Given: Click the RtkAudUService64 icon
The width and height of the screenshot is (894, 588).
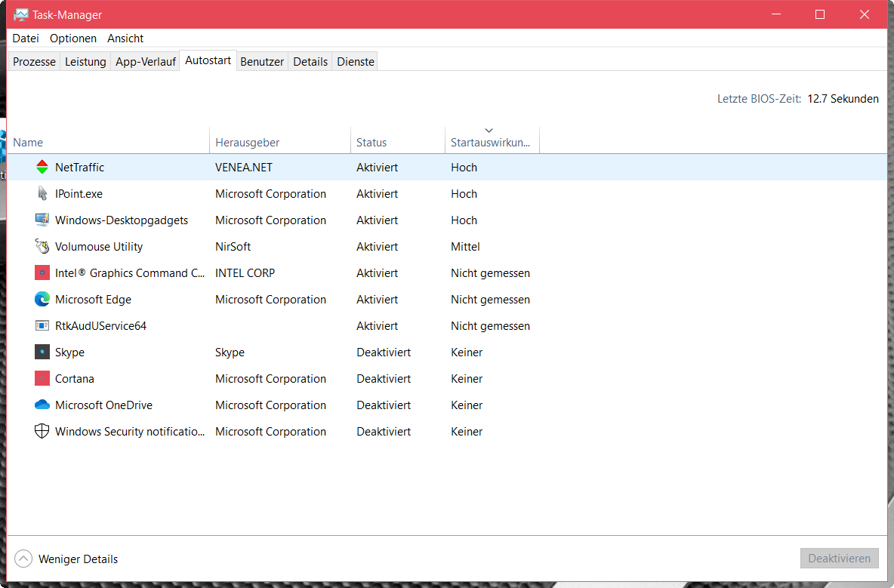Looking at the screenshot, I should [42, 325].
